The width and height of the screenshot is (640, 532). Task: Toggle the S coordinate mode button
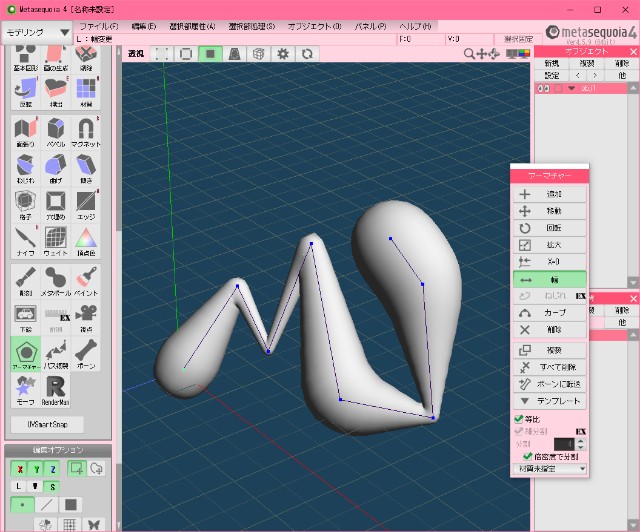(x=52, y=486)
